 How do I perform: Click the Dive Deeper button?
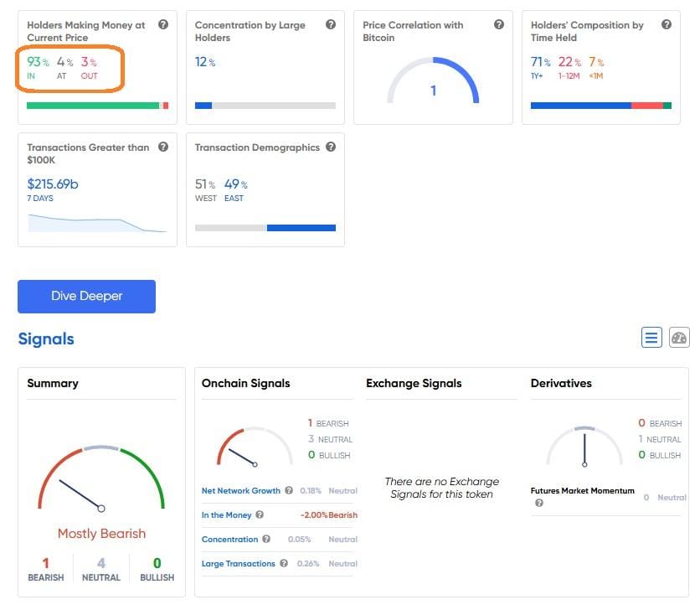86,297
